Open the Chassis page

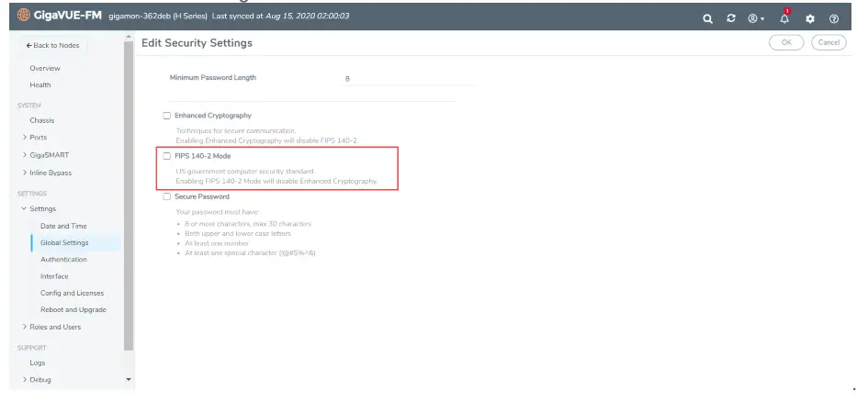(42, 120)
